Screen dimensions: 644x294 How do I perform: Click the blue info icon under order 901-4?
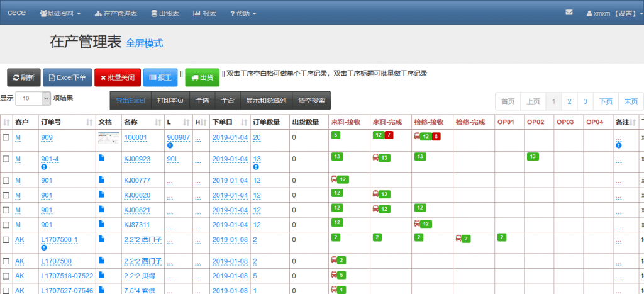[44, 167]
